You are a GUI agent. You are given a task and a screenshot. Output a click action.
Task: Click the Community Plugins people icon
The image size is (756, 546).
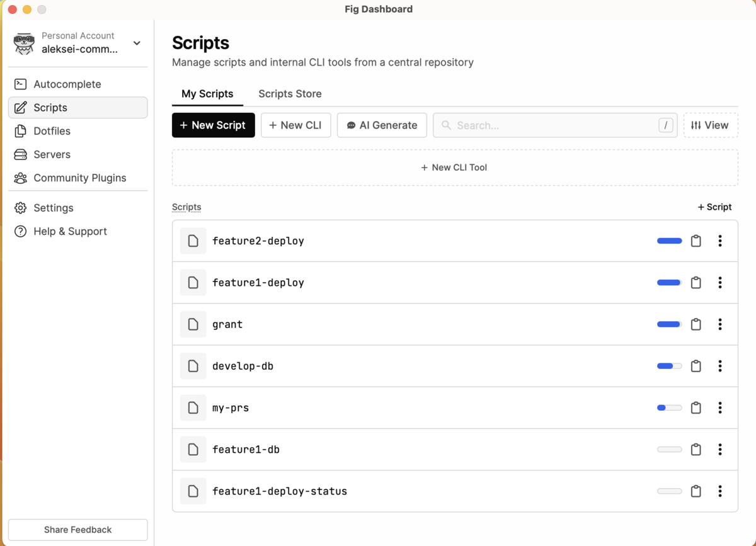[21, 178]
